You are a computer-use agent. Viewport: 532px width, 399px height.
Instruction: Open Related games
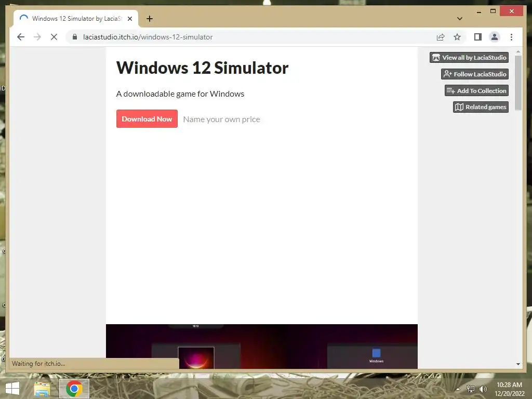[x=481, y=107]
